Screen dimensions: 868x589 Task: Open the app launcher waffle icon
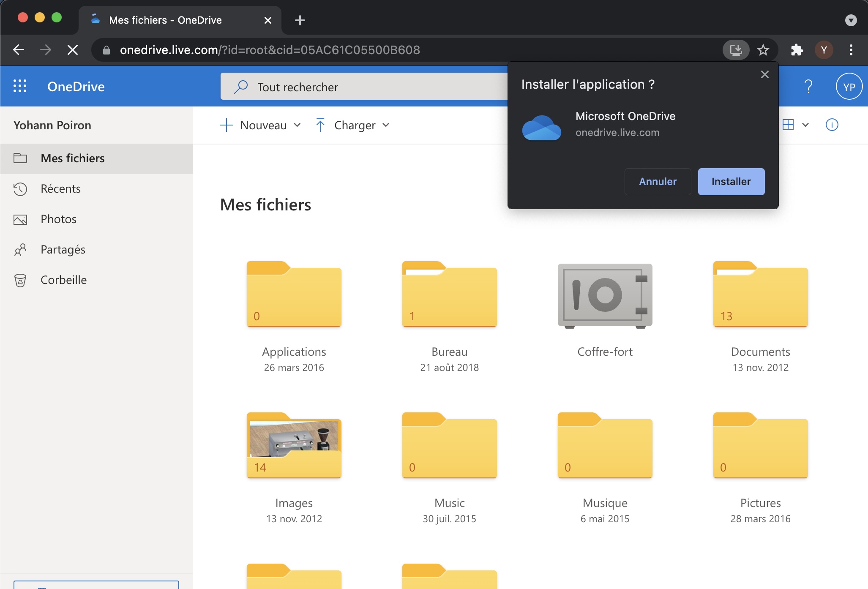[20, 86]
